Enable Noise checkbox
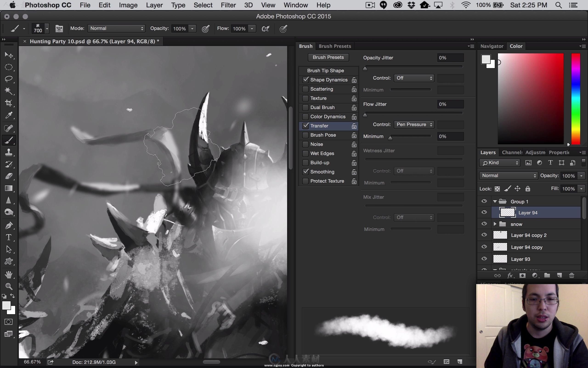The height and width of the screenshot is (368, 588). click(305, 144)
